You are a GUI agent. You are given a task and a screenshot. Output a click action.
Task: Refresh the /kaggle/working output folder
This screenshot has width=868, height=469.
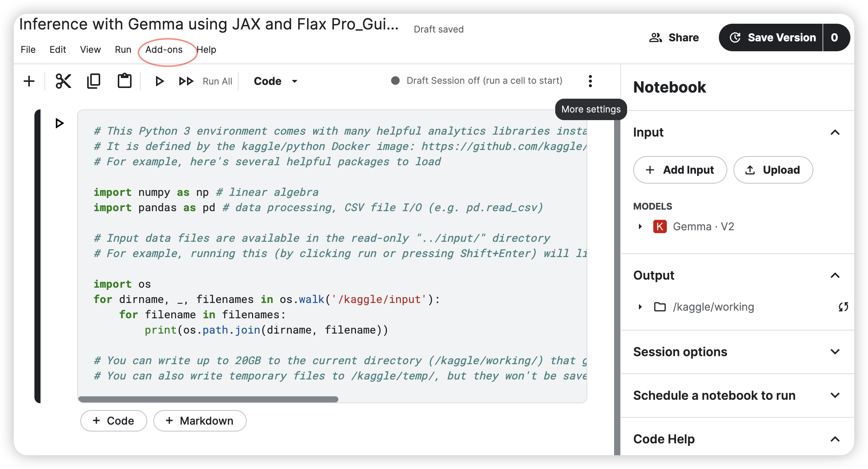(843, 307)
